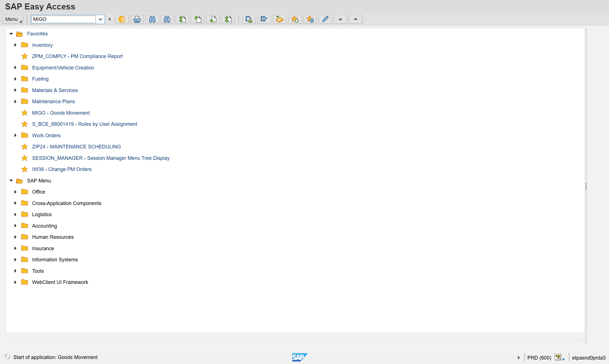Click the Print icon in the toolbar
The width and height of the screenshot is (609, 364).
pos(137,19)
